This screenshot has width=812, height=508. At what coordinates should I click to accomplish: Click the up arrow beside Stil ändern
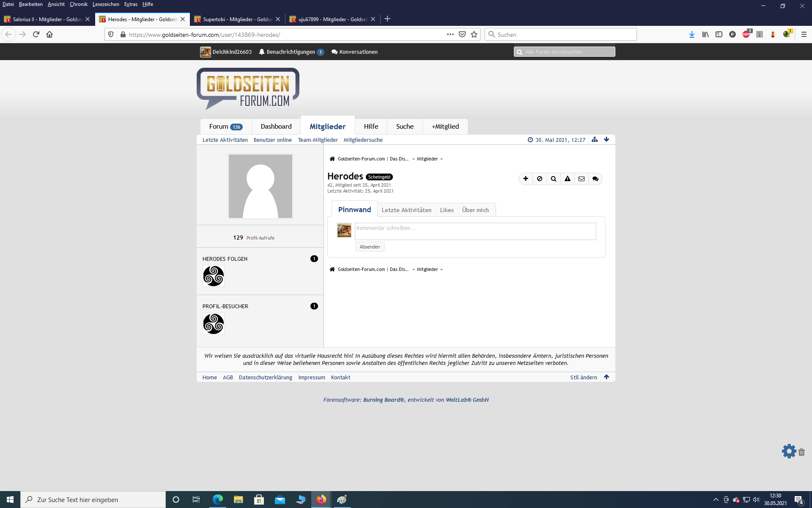[606, 377]
